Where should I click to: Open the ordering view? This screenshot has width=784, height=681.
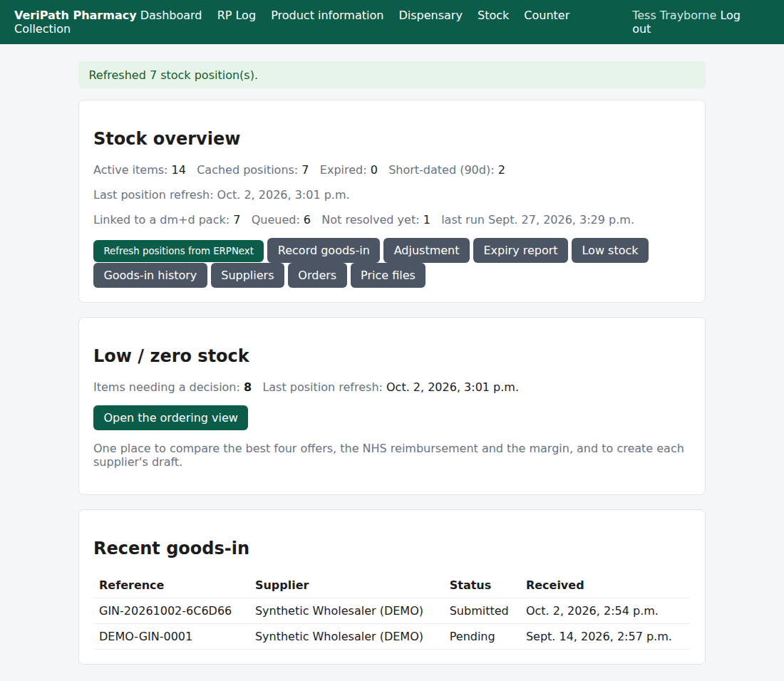170,417
